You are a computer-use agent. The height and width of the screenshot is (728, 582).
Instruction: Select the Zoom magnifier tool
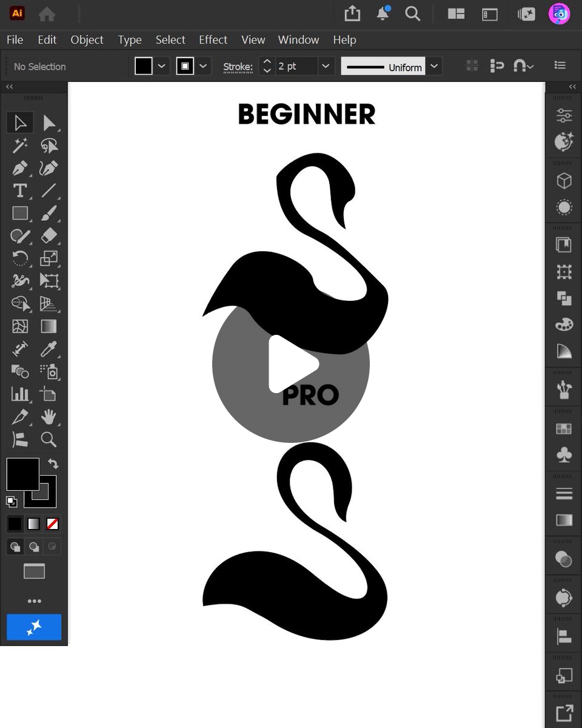tap(48, 439)
